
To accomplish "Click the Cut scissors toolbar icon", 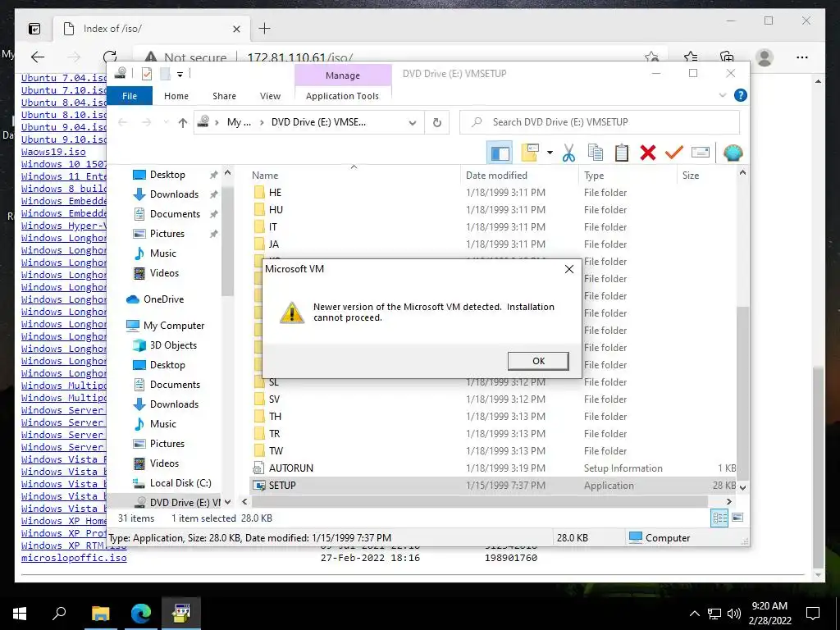I will 568,153.
